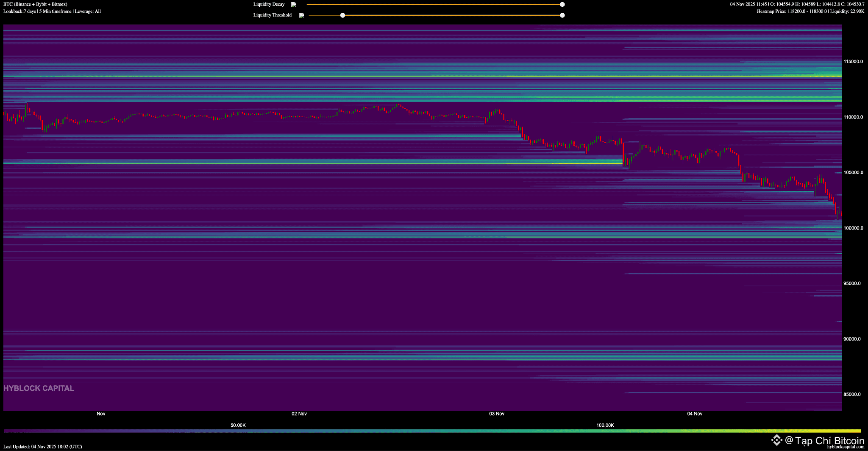Click the 105000.0 price axis label

pyautogui.click(x=853, y=172)
